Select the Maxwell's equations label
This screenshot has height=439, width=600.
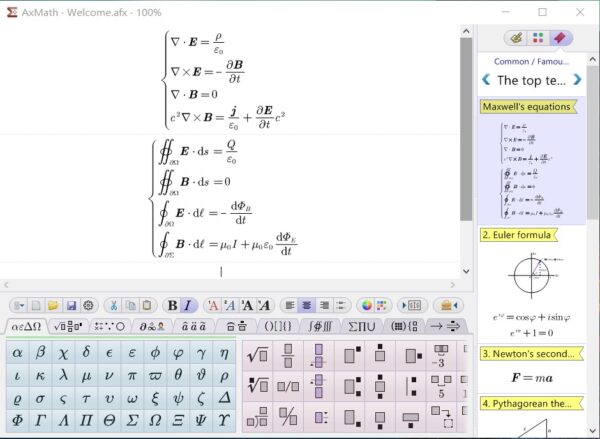(526, 107)
